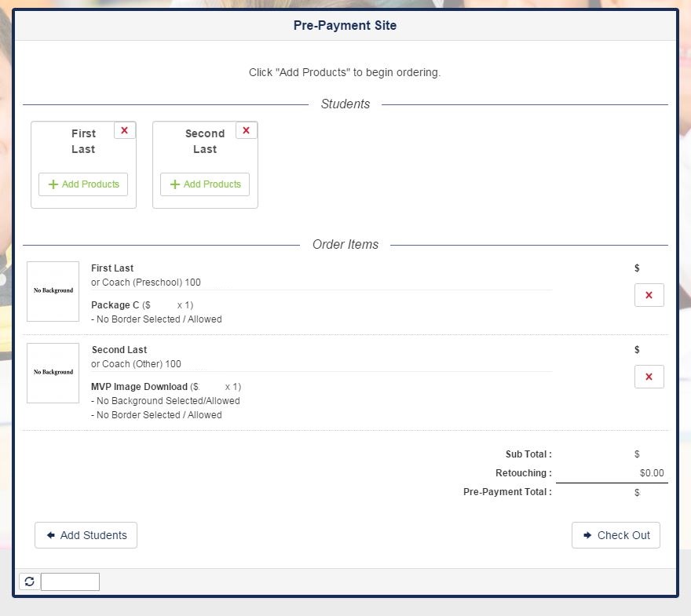Image resolution: width=691 pixels, height=616 pixels.
Task: Delete the MVP Image Download order item
Action: [649, 377]
